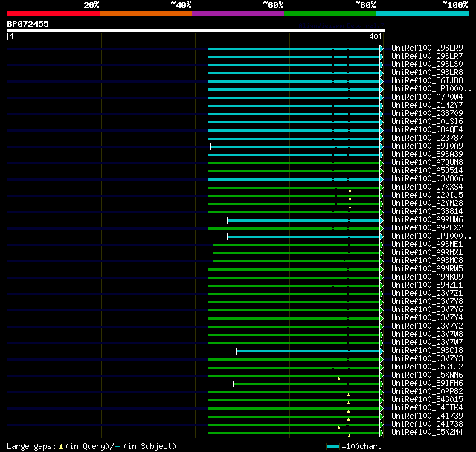
Task: Select the BP072455 query name label
Action: 28,24
